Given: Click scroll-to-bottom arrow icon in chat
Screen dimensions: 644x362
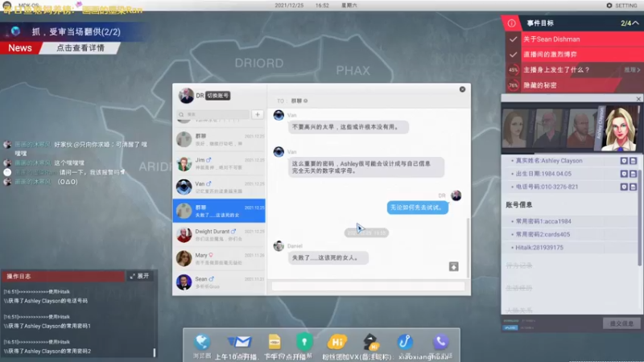Looking at the screenshot, I should [453, 267].
